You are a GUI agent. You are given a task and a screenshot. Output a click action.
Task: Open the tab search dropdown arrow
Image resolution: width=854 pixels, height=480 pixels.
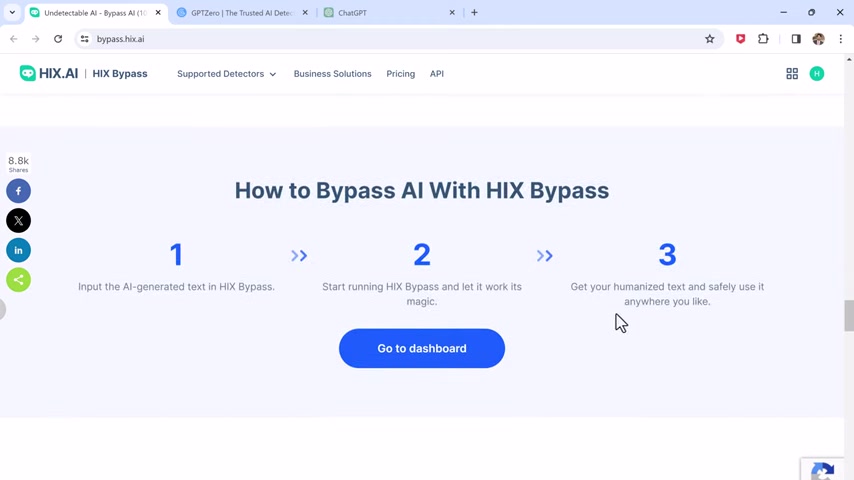click(x=12, y=13)
